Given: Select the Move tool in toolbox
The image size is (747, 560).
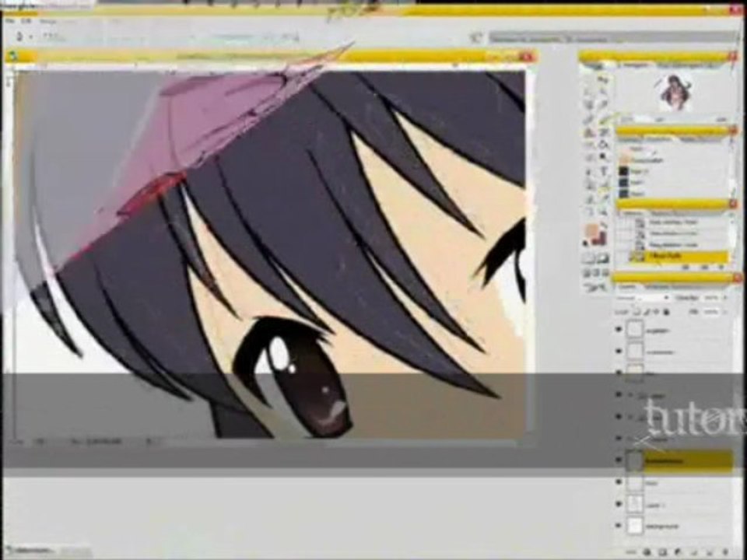Looking at the screenshot, I should tap(604, 80).
